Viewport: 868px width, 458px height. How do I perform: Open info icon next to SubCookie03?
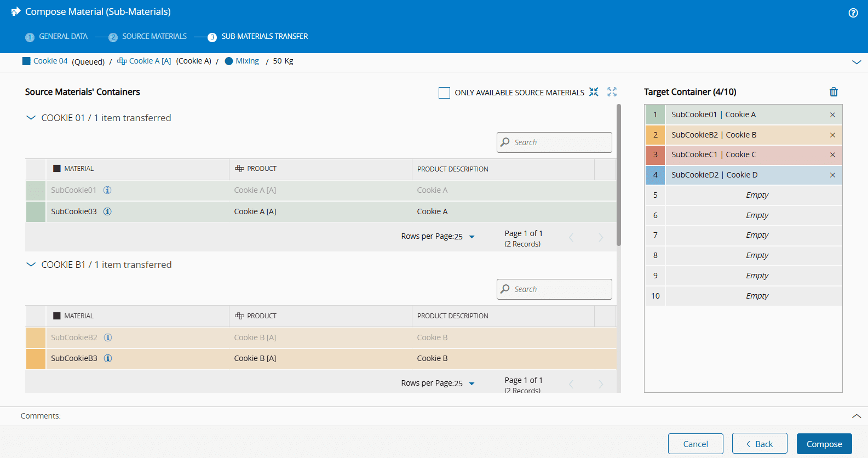pos(107,211)
